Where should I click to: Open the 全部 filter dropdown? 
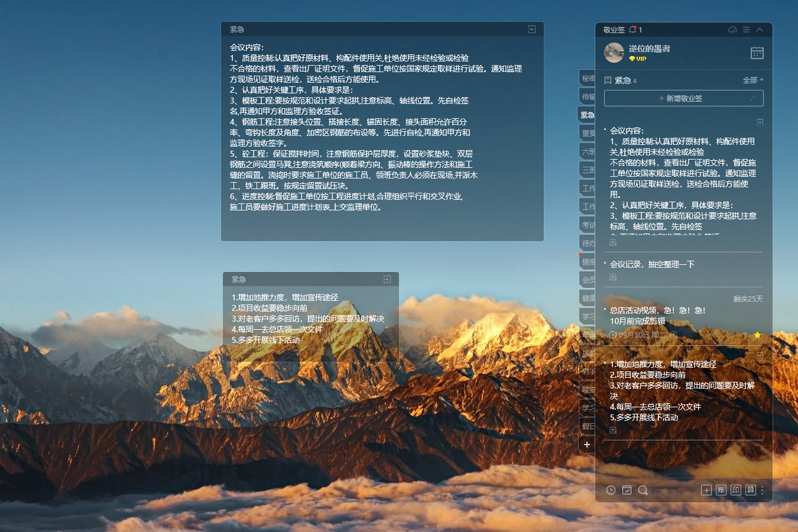753,80
